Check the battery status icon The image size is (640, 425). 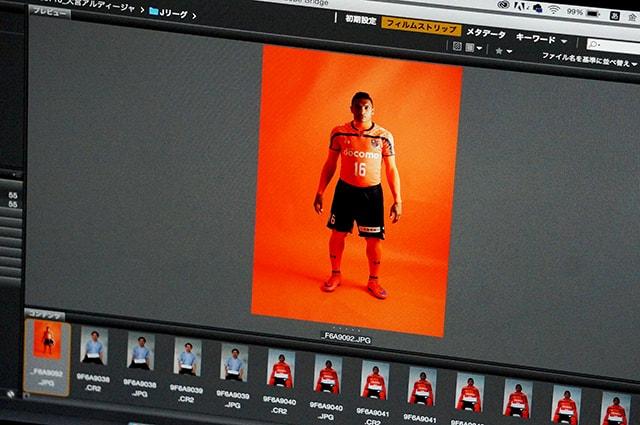pyautogui.click(x=594, y=14)
